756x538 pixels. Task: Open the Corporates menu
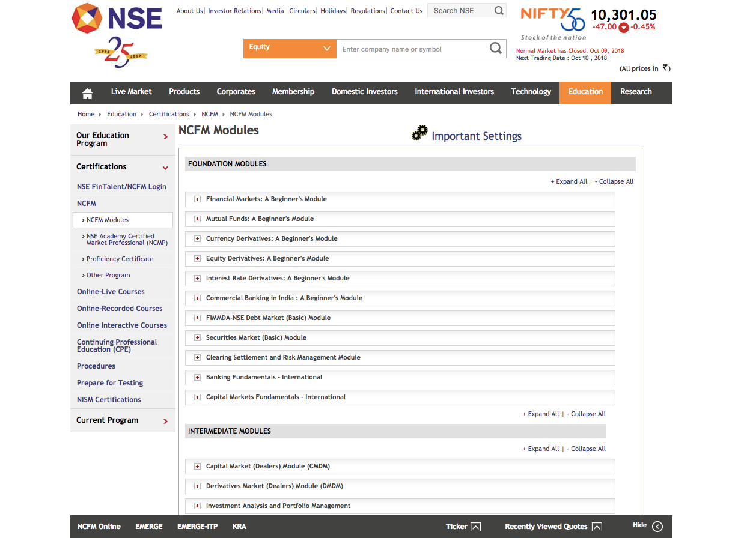coord(236,92)
